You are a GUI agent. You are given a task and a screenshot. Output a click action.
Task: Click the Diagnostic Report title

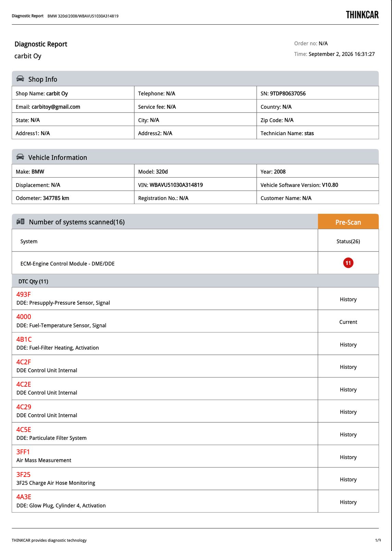[41, 44]
